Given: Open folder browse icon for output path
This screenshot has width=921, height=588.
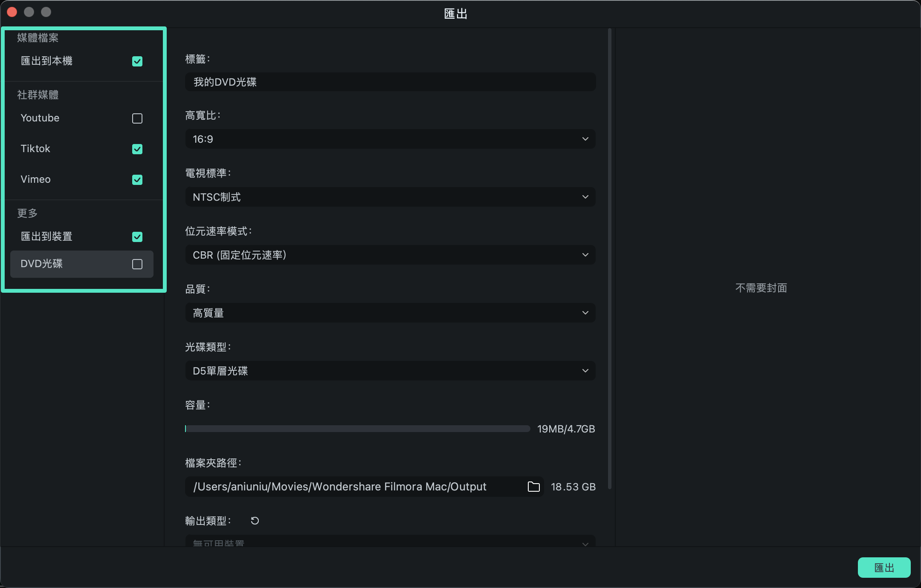Looking at the screenshot, I should 533,487.
